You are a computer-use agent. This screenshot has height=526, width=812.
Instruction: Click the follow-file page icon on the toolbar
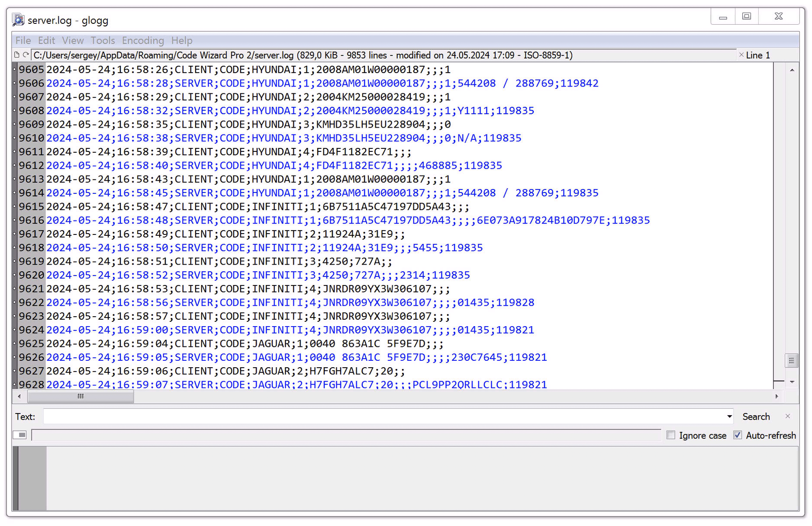[x=16, y=55]
